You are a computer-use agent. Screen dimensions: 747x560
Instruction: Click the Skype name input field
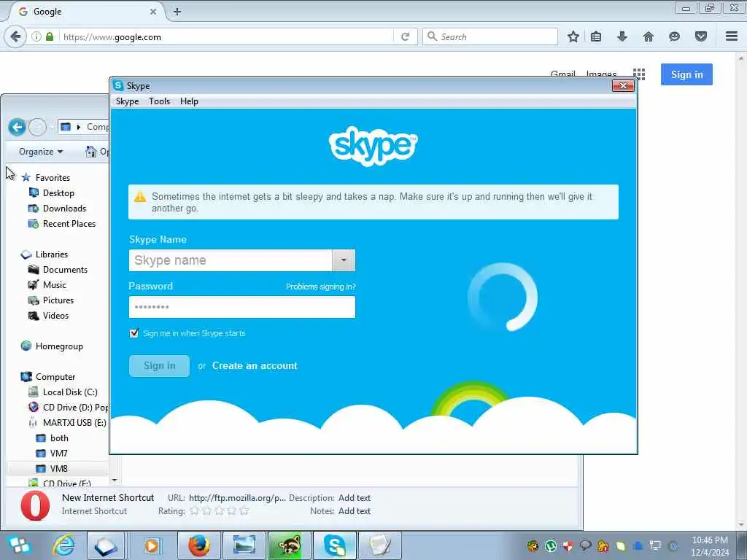coord(231,260)
